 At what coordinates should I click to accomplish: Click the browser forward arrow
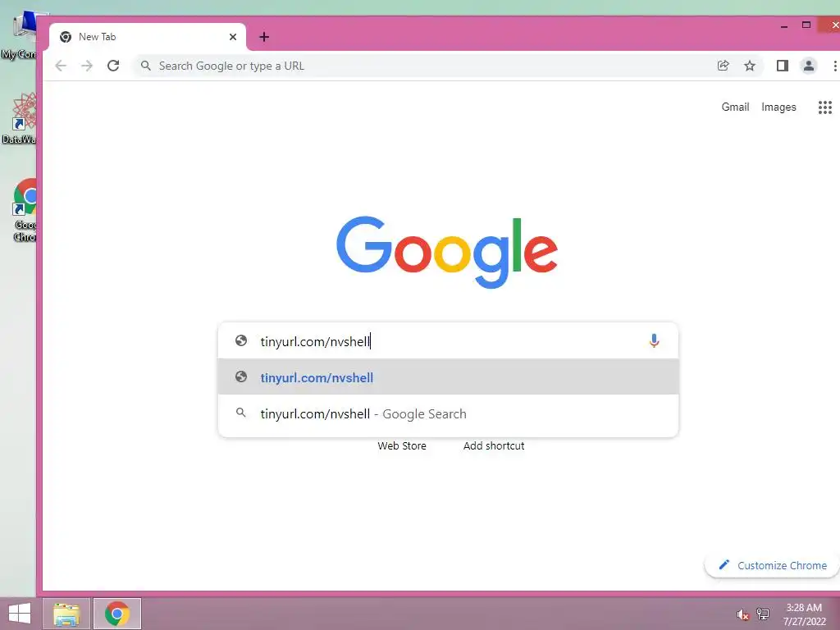(x=87, y=66)
